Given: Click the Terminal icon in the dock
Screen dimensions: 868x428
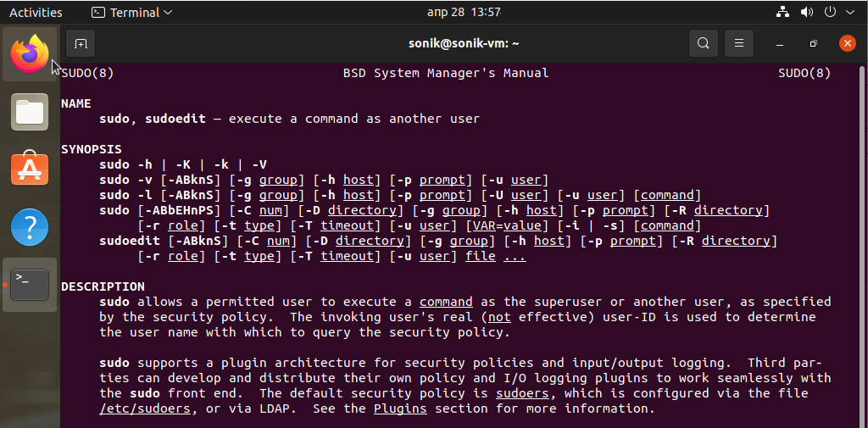Looking at the screenshot, I should (x=30, y=285).
